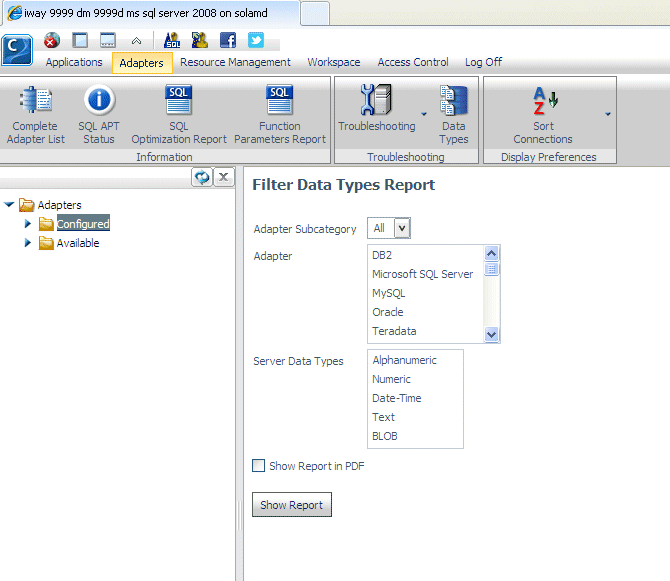Click the Adapter list scrollbar thumb

coord(491,269)
